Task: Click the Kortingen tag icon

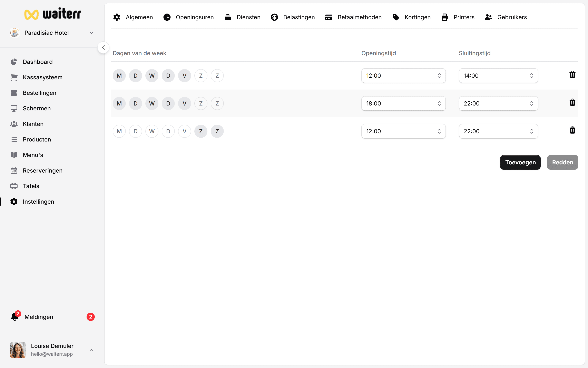Action: (395, 17)
